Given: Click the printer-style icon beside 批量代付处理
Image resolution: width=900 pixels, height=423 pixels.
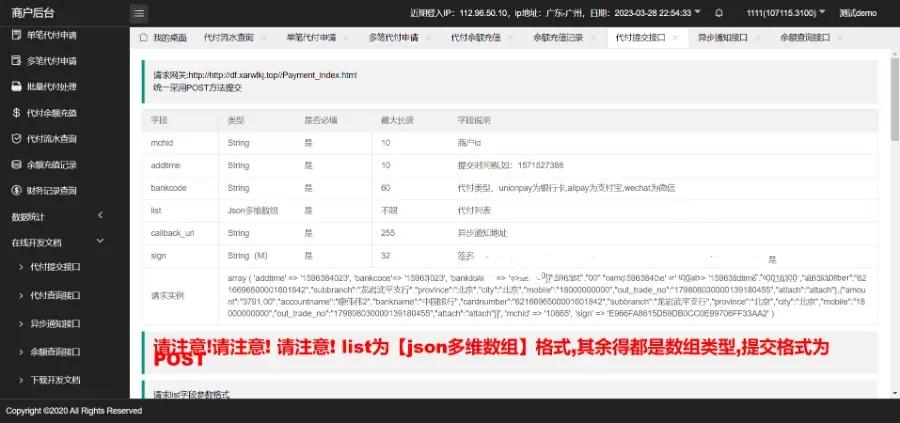Looking at the screenshot, I should click(17, 87).
